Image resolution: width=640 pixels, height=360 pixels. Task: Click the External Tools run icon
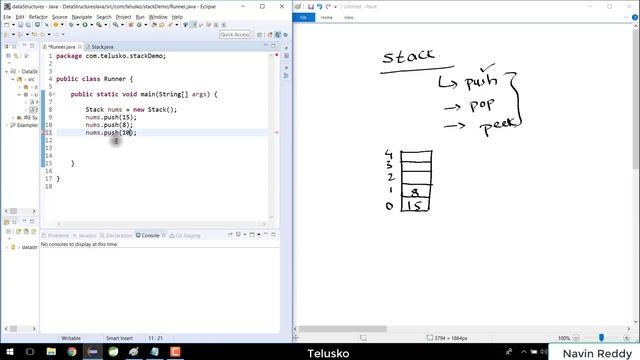click(x=99, y=25)
